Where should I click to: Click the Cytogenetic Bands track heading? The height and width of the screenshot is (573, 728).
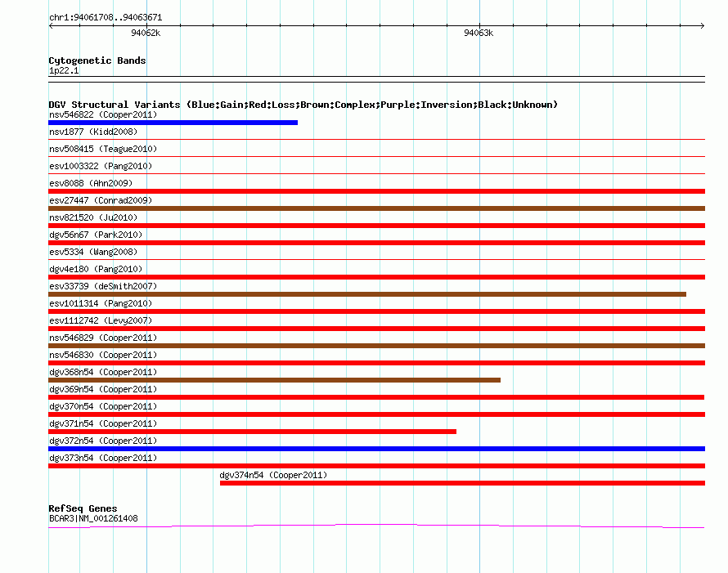97,60
